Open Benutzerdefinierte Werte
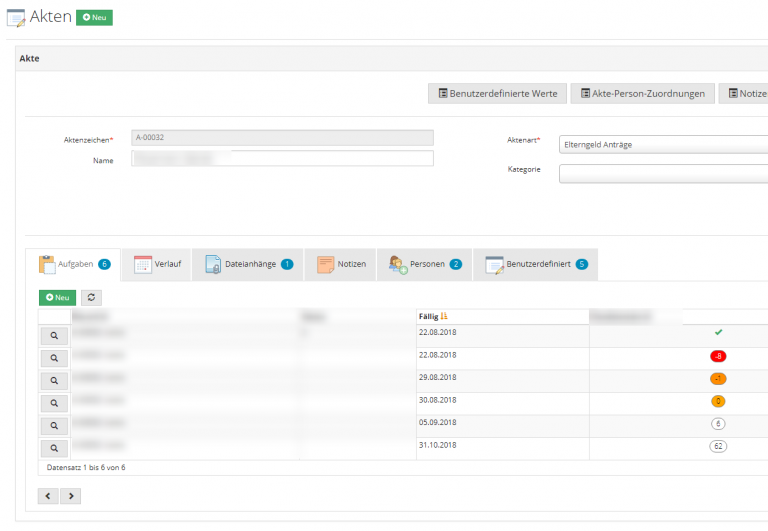 point(497,94)
